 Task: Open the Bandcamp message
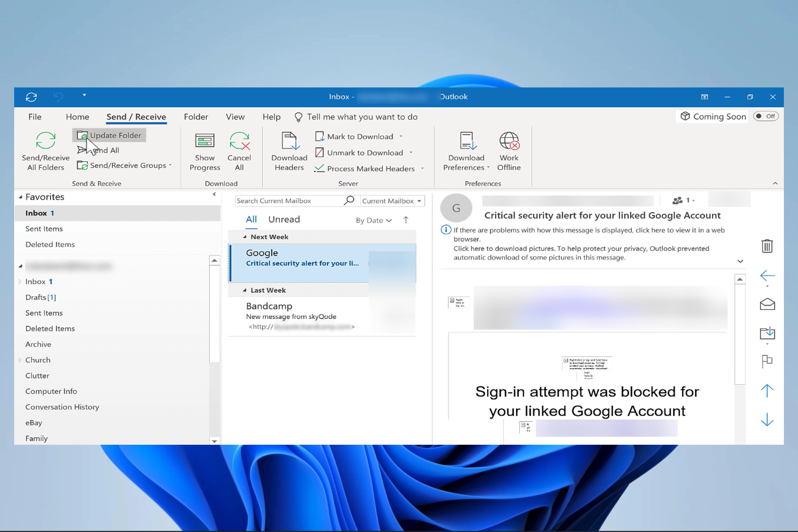point(323,316)
